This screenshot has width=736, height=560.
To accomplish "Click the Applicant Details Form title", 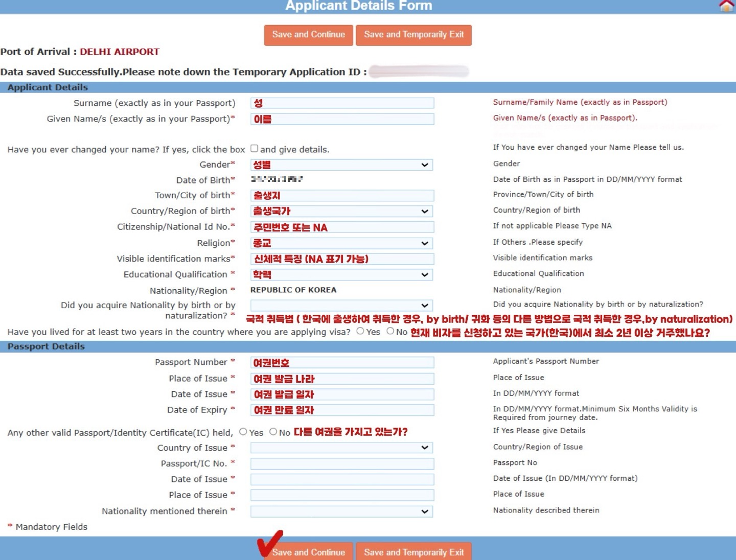I will coord(359,6).
